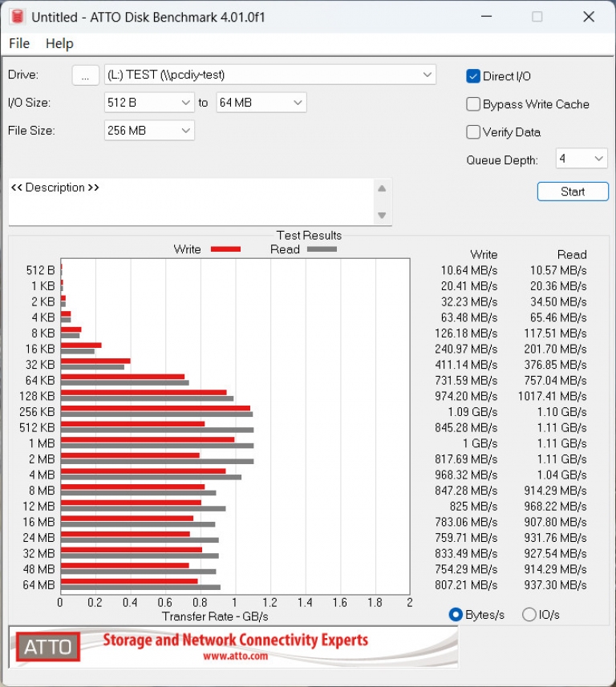Click the 807.21 MB/s write value

(466, 585)
